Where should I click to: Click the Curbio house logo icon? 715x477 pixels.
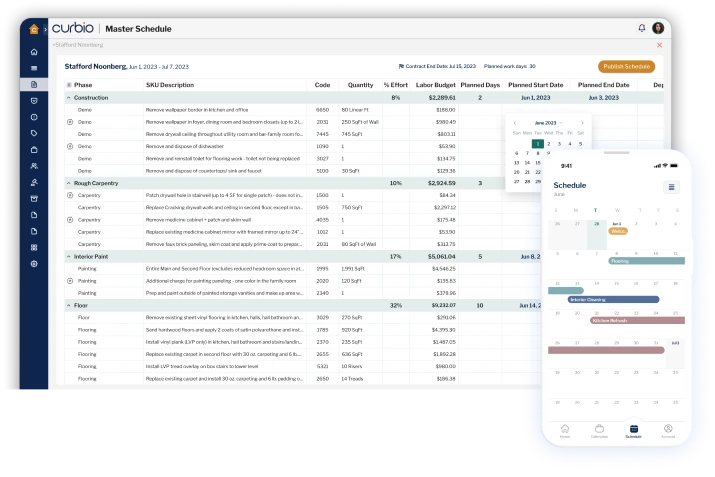pos(33,28)
